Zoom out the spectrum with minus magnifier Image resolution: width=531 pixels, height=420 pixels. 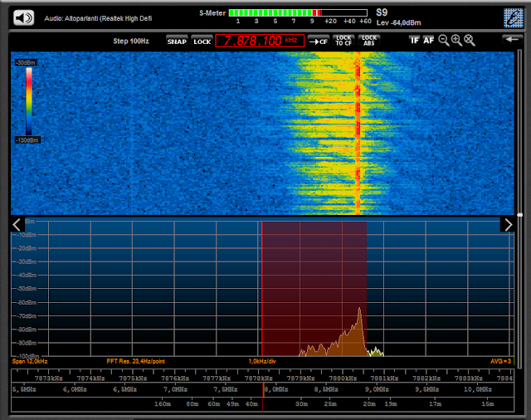tap(443, 41)
